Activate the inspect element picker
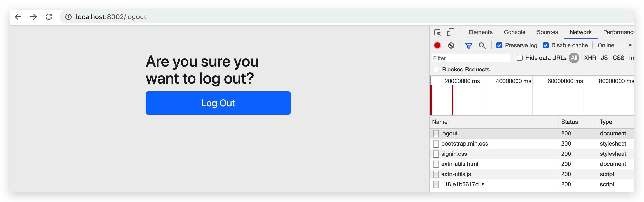This screenshot has width=644, height=202. (437, 32)
